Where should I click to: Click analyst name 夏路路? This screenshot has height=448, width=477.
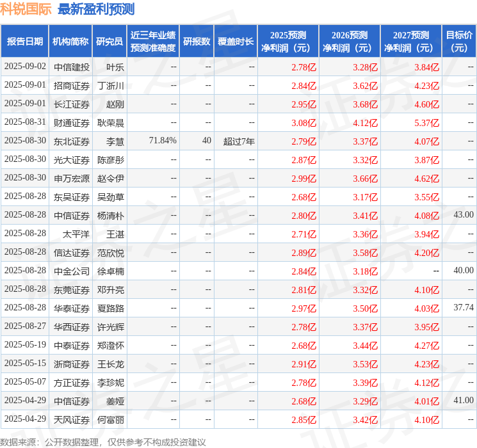pyautogui.click(x=111, y=308)
